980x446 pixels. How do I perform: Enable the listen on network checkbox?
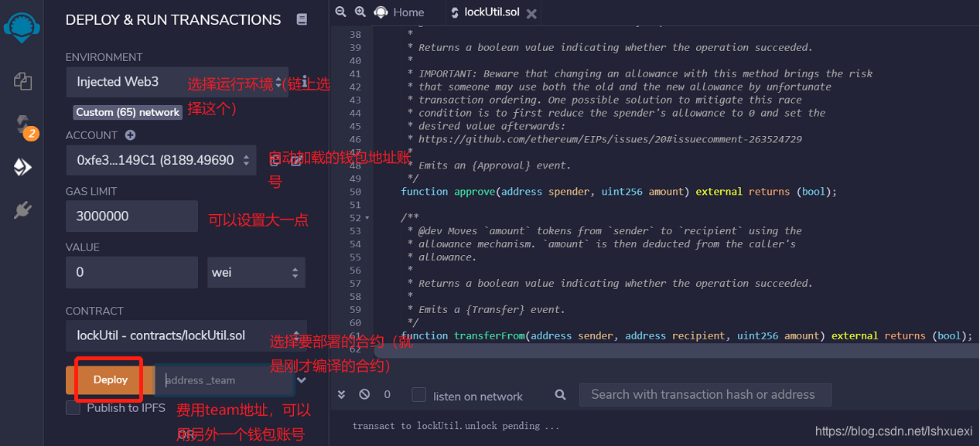(419, 395)
